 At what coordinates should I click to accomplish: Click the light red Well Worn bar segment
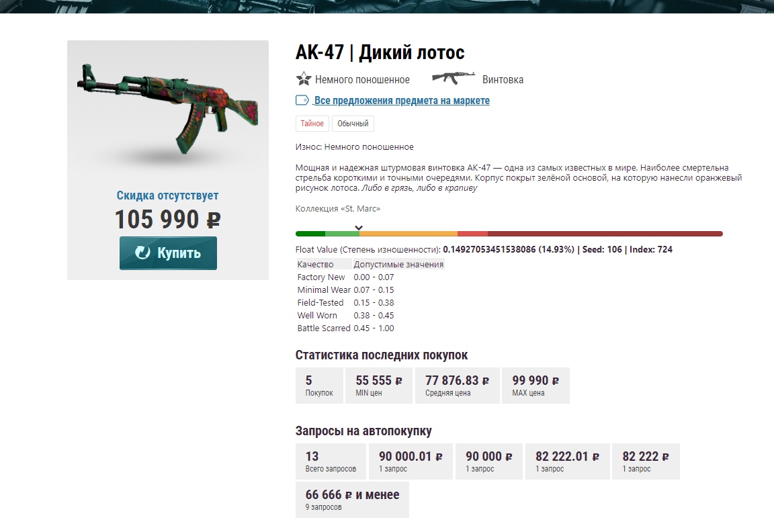click(472, 234)
